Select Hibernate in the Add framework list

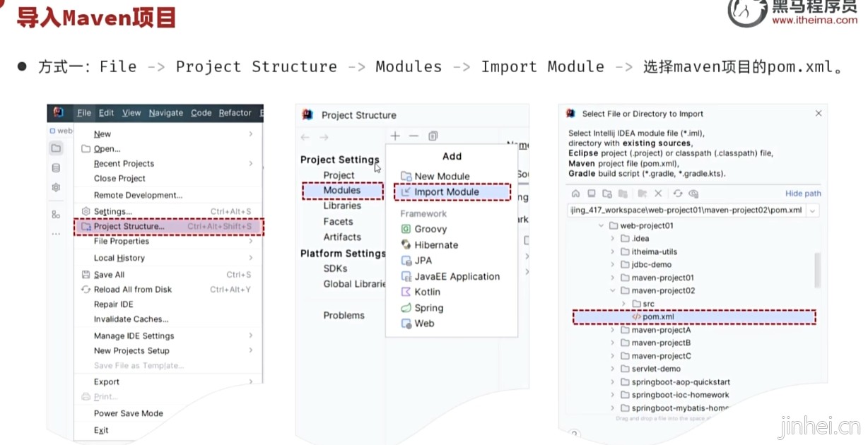[x=436, y=245]
